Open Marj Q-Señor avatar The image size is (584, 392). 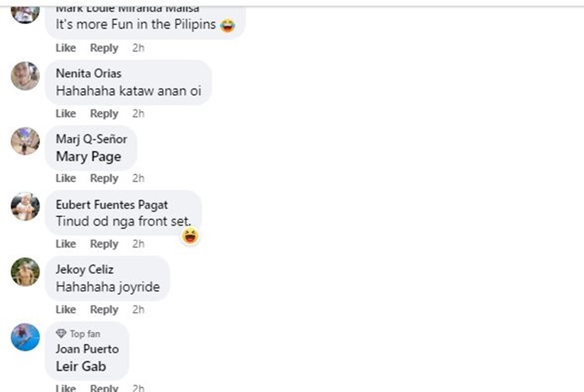point(25,142)
